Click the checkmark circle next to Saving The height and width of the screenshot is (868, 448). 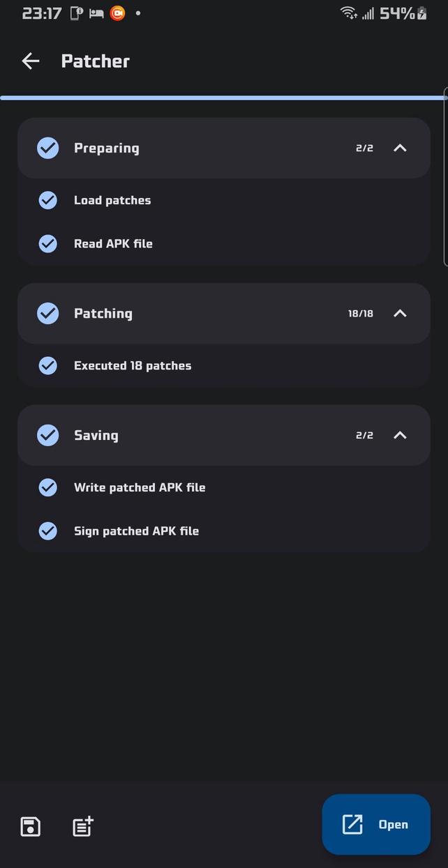[47, 435]
